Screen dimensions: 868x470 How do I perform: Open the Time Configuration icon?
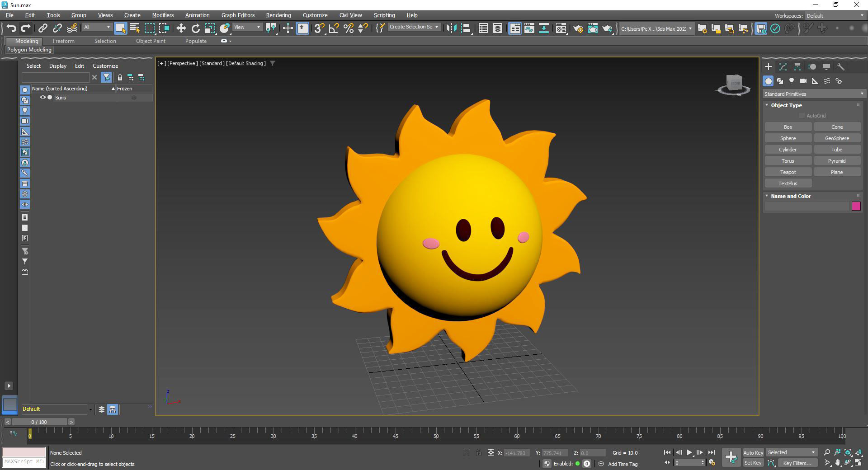click(x=712, y=463)
